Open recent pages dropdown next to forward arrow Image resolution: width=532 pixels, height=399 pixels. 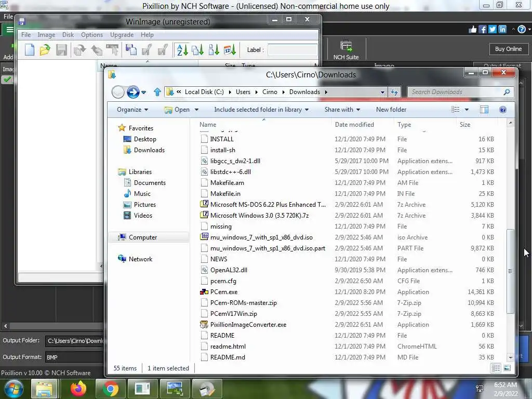[x=144, y=92]
